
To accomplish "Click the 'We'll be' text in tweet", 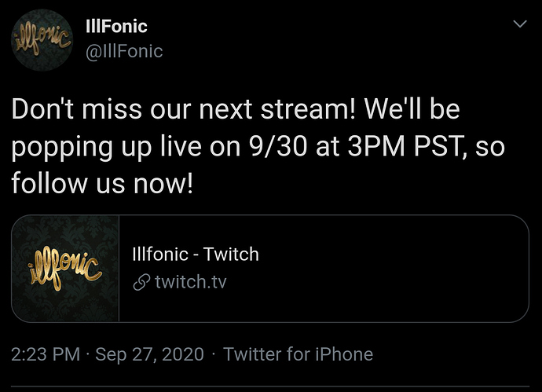I will (x=412, y=109).
